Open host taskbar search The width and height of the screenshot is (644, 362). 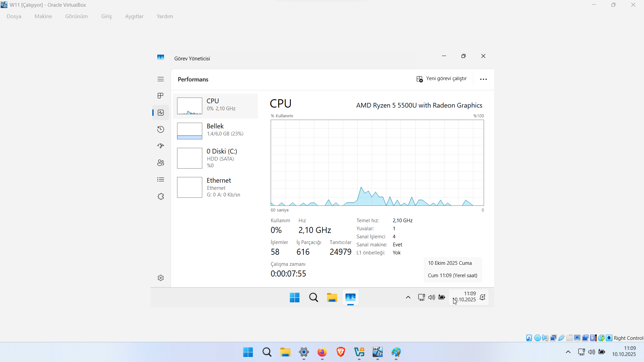click(267, 352)
